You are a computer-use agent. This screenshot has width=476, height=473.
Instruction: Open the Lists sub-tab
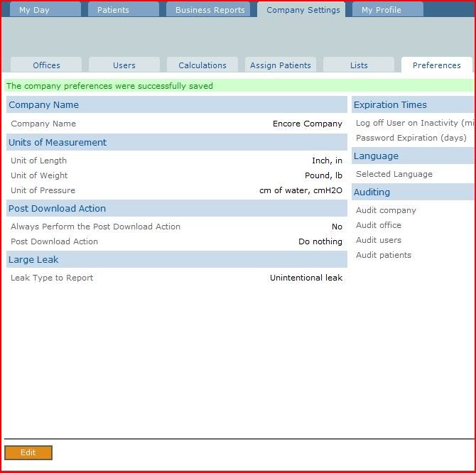(x=359, y=65)
